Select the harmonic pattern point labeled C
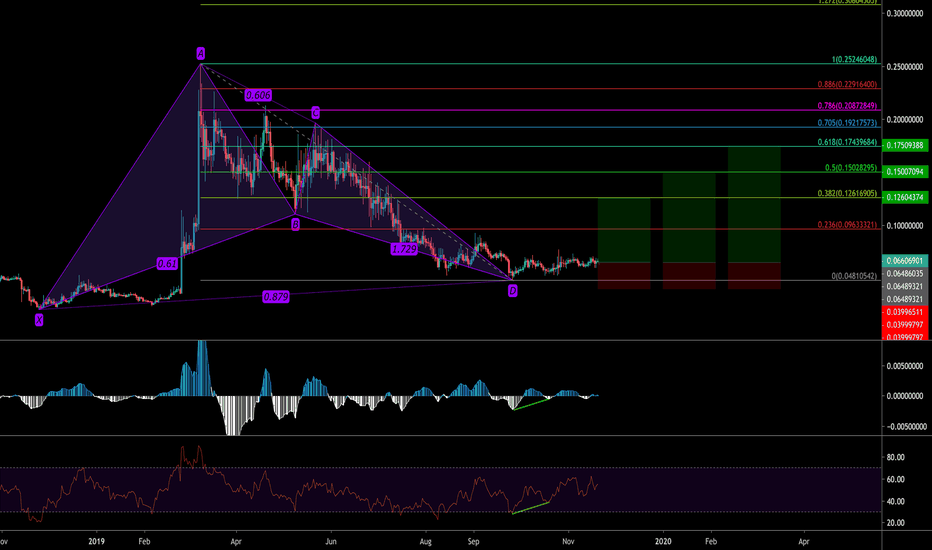This screenshot has height=550, width=932. (x=316, y=112)
